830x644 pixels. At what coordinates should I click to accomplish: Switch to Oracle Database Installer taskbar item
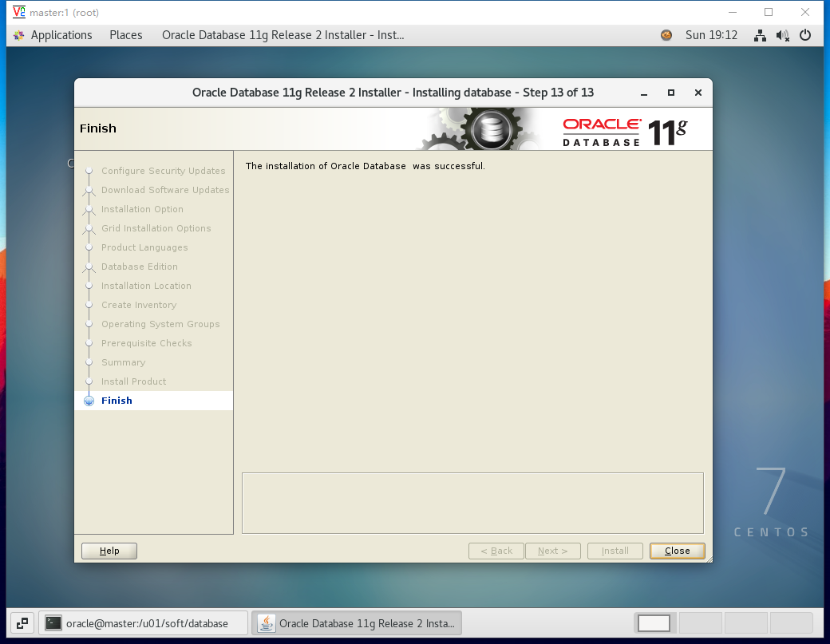(357, 623)
